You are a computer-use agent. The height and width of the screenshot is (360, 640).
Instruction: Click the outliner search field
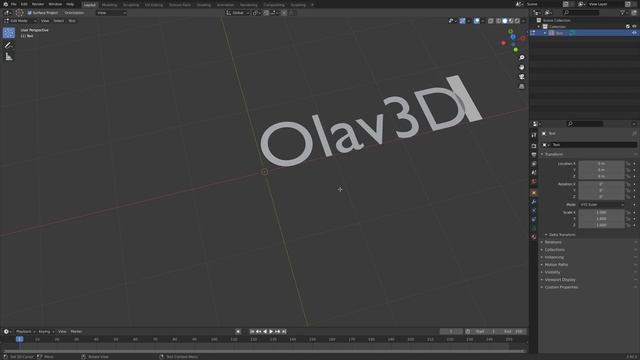[x=581, y=13]
